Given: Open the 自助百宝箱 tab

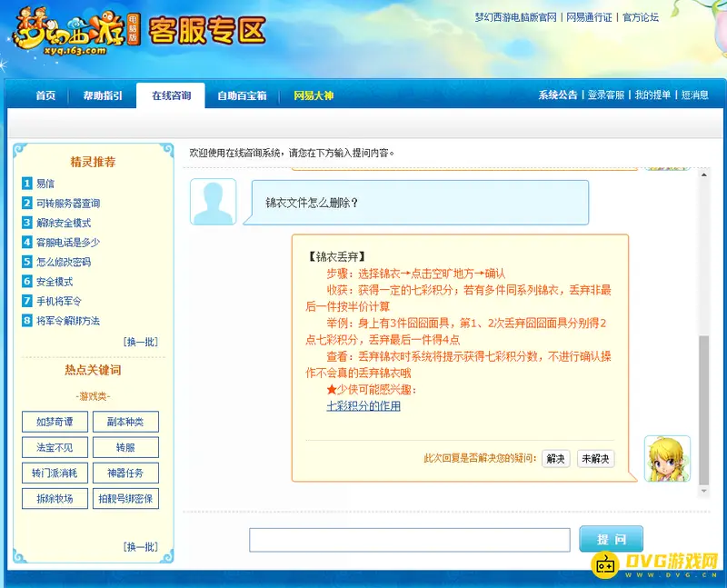Looking at the screenshot, I should click(x=242, y=95).
